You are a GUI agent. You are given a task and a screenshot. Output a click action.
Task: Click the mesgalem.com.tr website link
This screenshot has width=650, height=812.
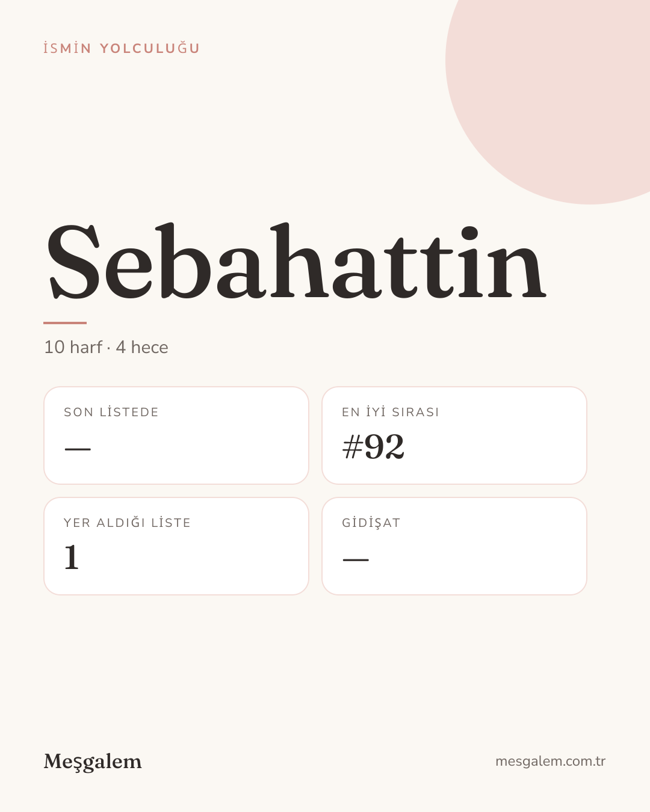click(550, 761)
